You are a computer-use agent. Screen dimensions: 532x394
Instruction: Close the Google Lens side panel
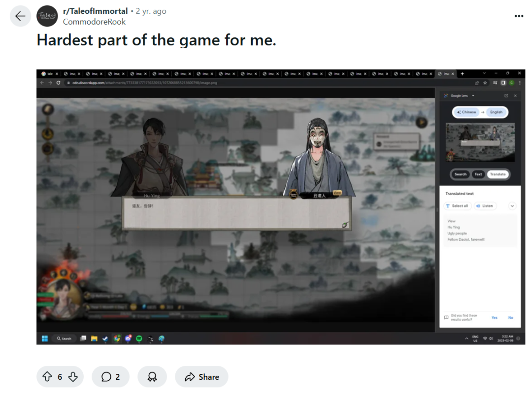pyautogui.click(x=515, y=96)
